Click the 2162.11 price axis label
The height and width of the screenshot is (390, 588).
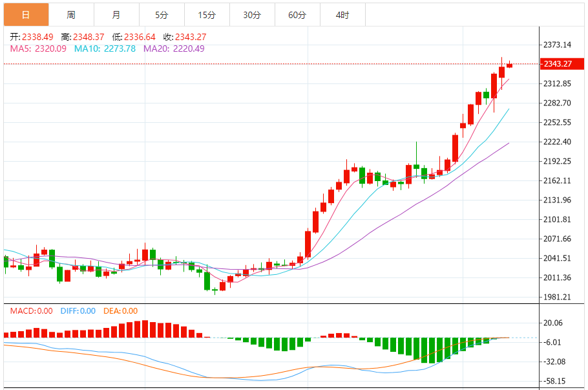click(557, 180)
